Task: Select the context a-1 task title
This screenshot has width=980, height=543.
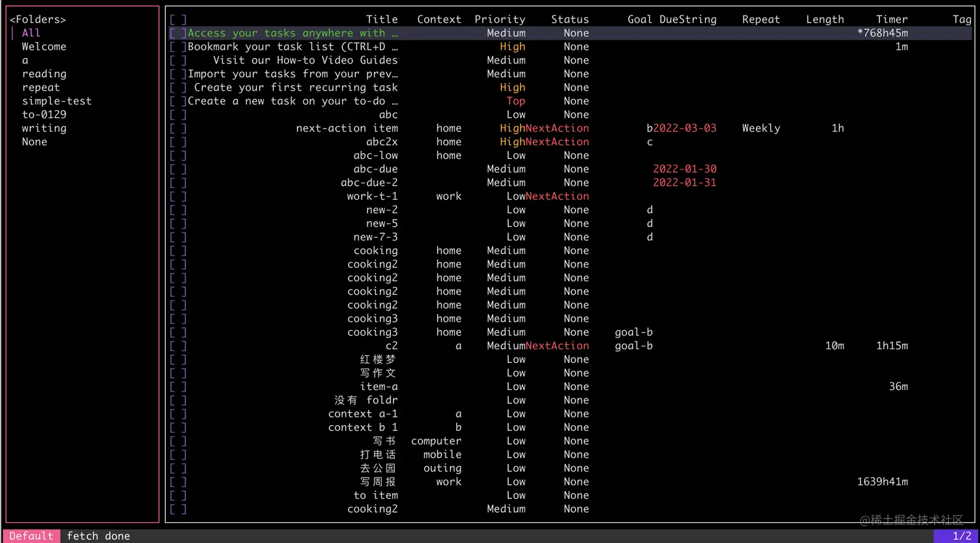Action: [x=363, y=414]
